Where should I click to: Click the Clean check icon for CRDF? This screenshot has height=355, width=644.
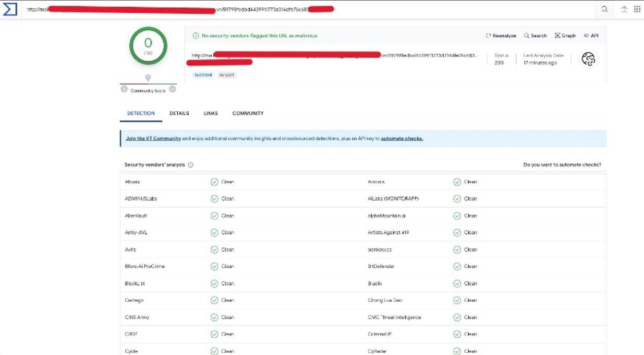click(214, 334)
